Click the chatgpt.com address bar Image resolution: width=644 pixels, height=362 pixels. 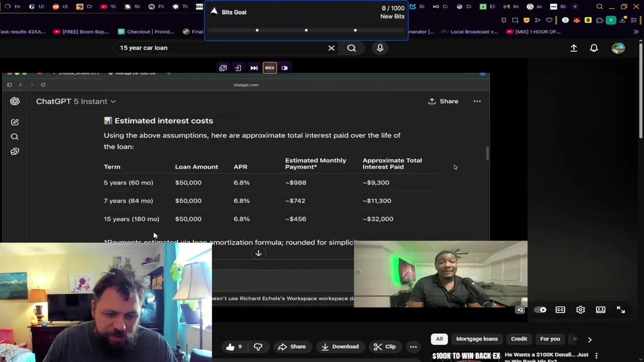pos(246,84)
